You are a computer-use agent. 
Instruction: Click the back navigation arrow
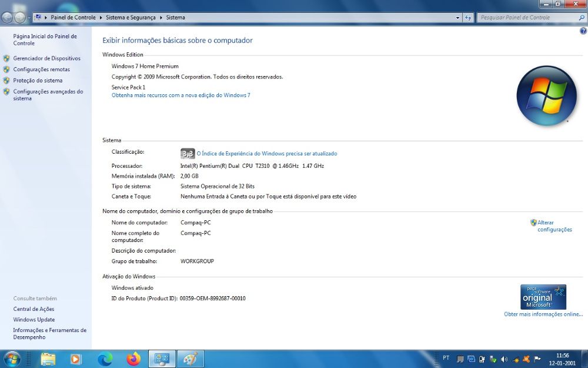7,17
